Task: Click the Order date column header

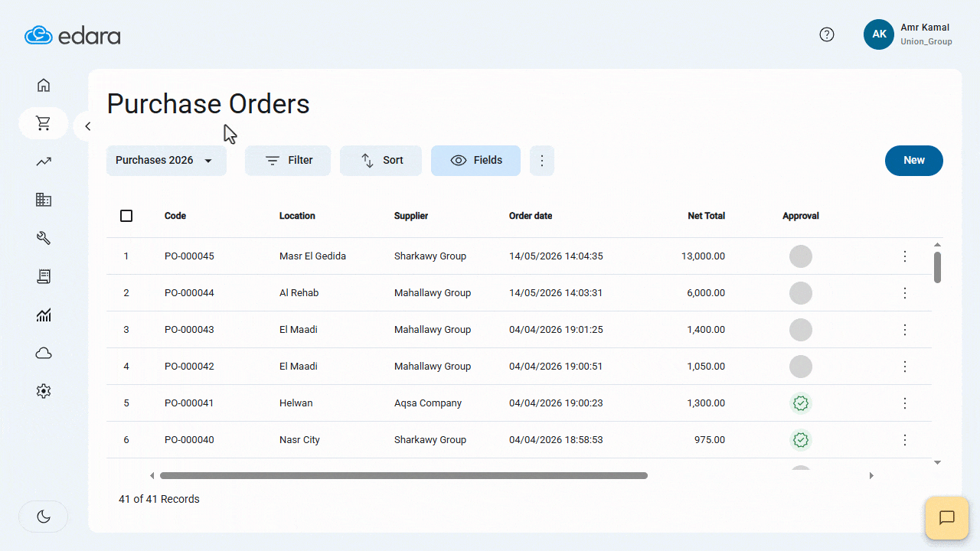Action: coord(531,216)
